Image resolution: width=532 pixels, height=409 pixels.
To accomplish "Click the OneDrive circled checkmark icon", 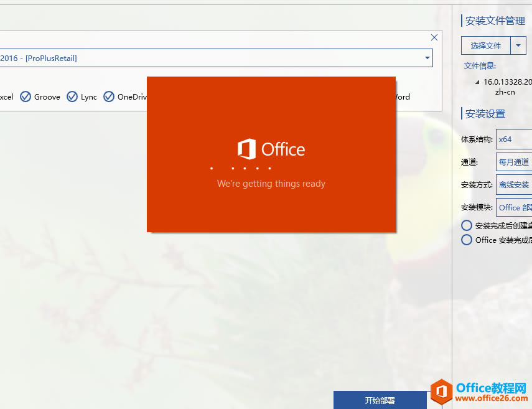I will [109, 96].
